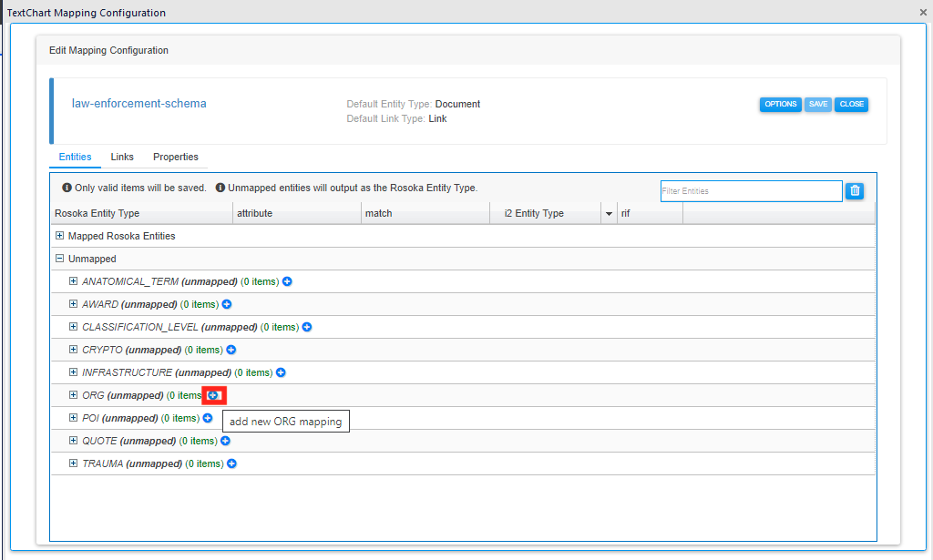This screenshot has height=560, width=933.
Task: Add new CRYPTO mapping plus icon
Action: coord(231,351)
